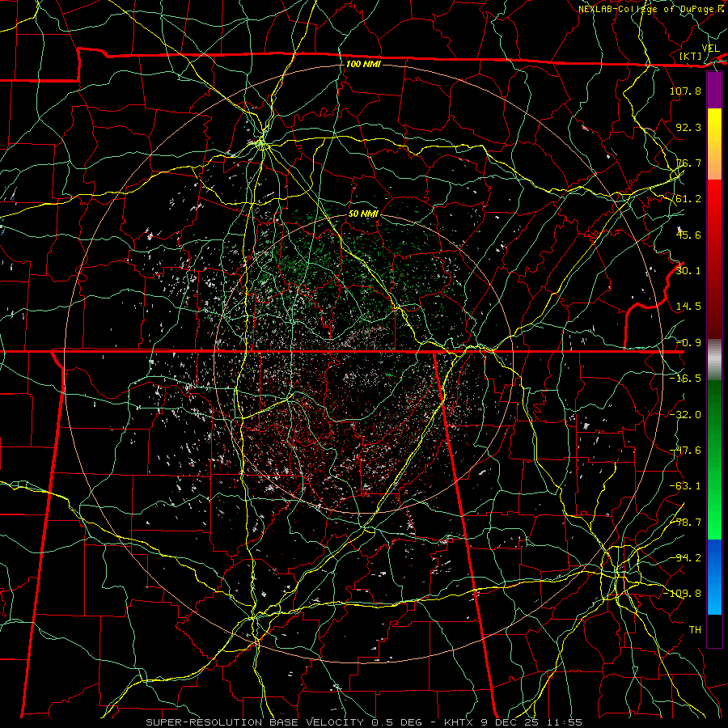Click the 76.7 legend value
This screenshot has height=728, width=728.
pyautogui.click(x=688, y=163)
